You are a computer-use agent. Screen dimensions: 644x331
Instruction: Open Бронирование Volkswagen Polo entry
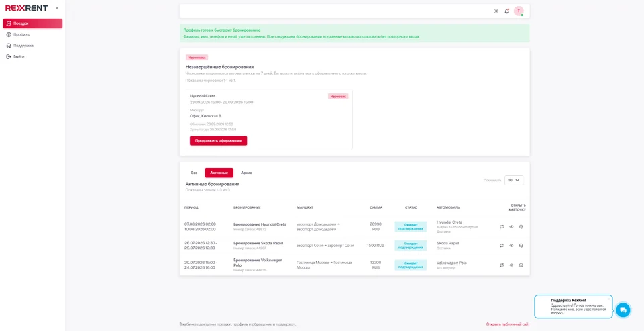[x=258, y=263]
